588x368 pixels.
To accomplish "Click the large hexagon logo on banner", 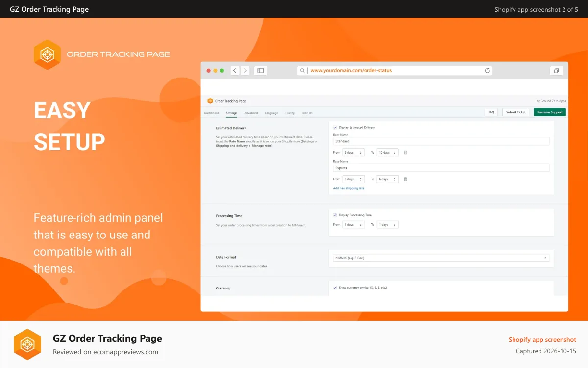I will pos(48,54).
